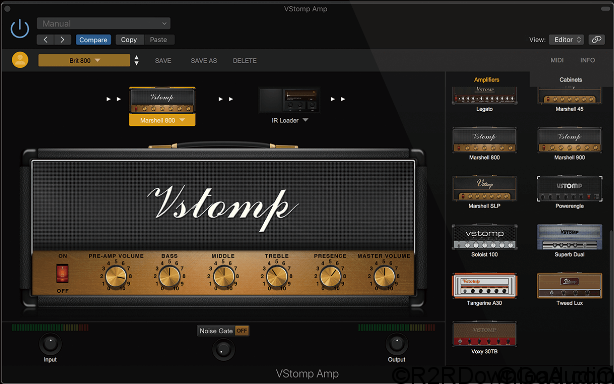Viewport: 614px width, 384px height.
Task: Click the TREBLE knob
Action: click(277, 276)
